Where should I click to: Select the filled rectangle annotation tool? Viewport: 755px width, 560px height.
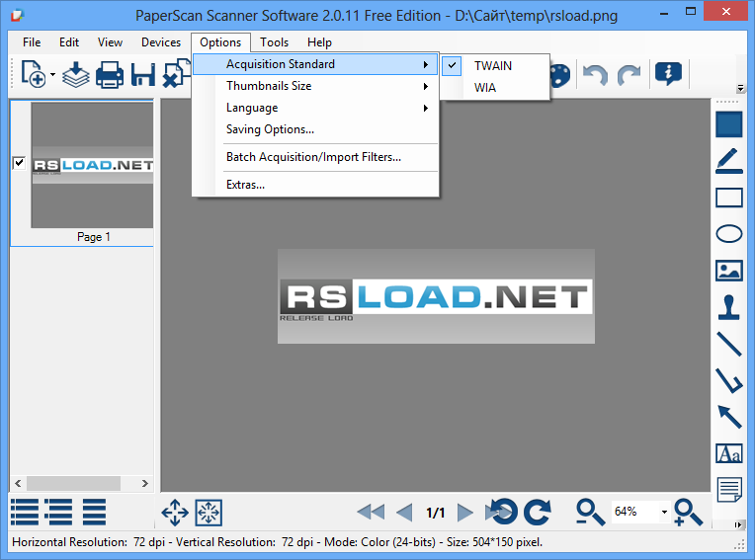click(x=729, y=124)
